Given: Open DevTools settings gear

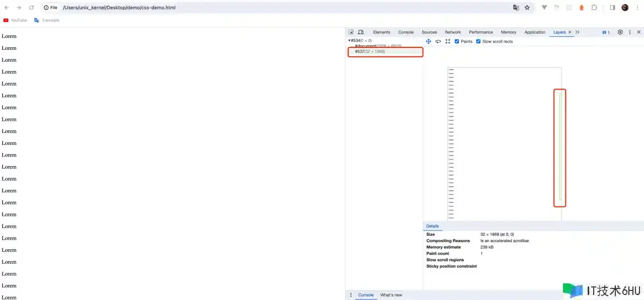Looking at the screenshot, I should click(x=620, y=32).
